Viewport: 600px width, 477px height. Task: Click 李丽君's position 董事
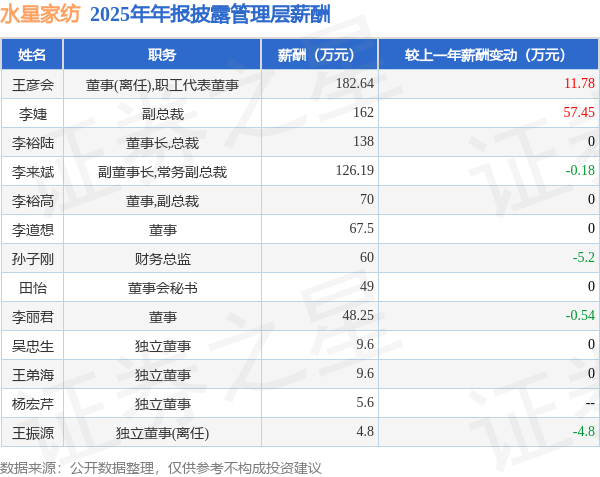[163, 317]
